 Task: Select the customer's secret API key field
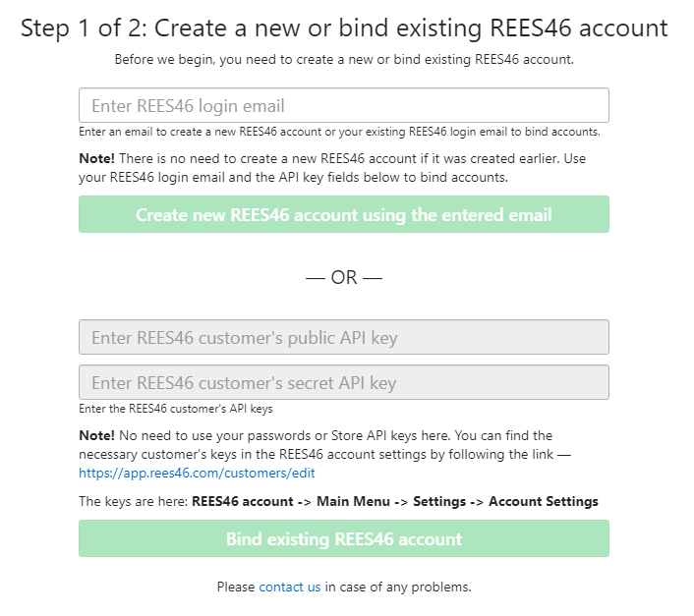[343, 383]
